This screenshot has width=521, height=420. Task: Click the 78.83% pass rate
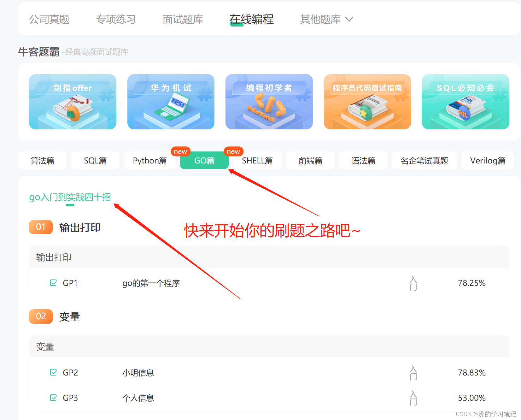[x=472, y=373]
